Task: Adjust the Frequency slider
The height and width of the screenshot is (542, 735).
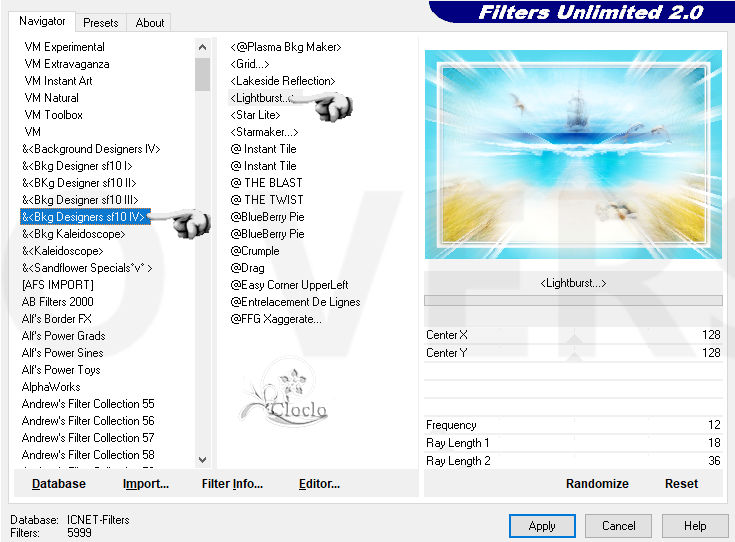Action: pyautogui.click(x=573, y=425)
